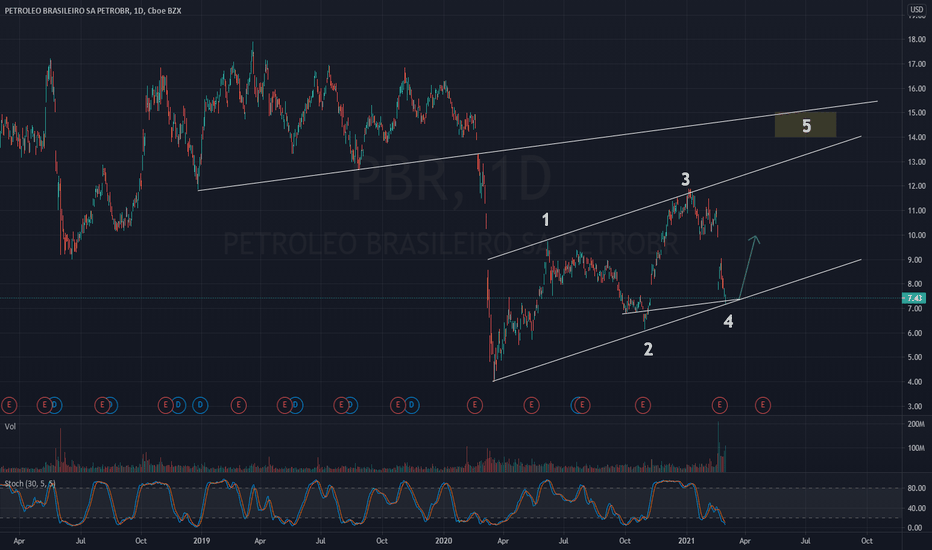Click the 2020 label on the time axis
The width and height of the screenshot is (932, 550).
(443, 540)
